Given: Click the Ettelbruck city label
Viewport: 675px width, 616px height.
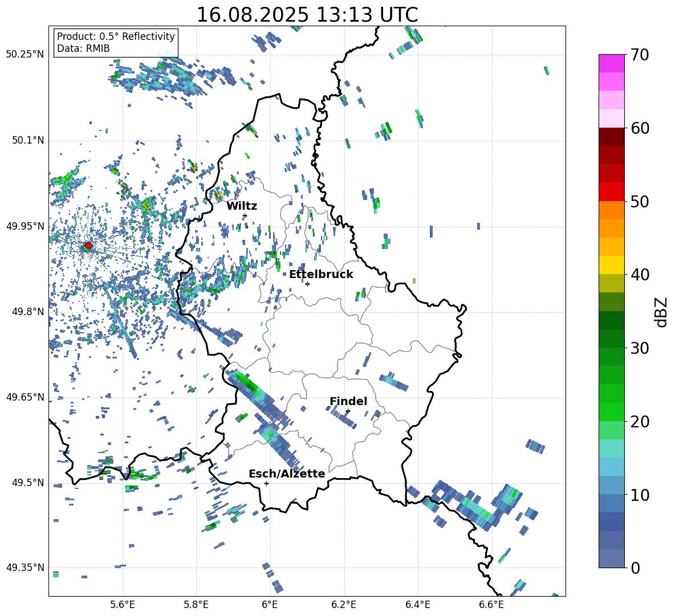Looking at the screenshot, I should coord(321,275).
